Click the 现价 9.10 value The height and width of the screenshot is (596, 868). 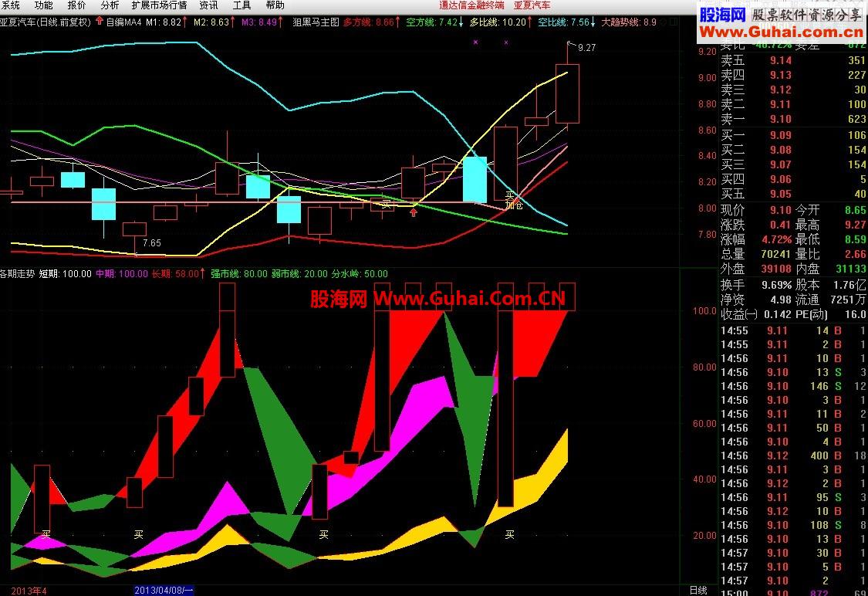click(781, 211)
